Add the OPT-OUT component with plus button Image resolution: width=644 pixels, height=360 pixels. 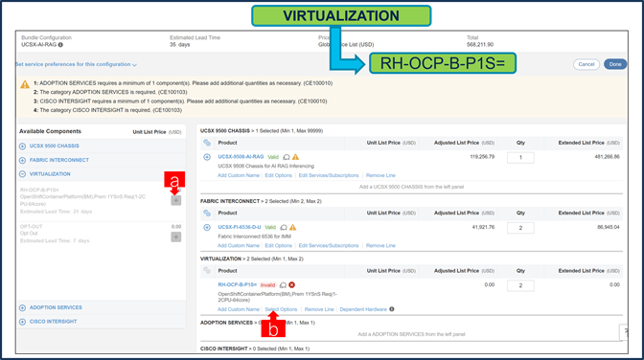[x=175, y=236]
